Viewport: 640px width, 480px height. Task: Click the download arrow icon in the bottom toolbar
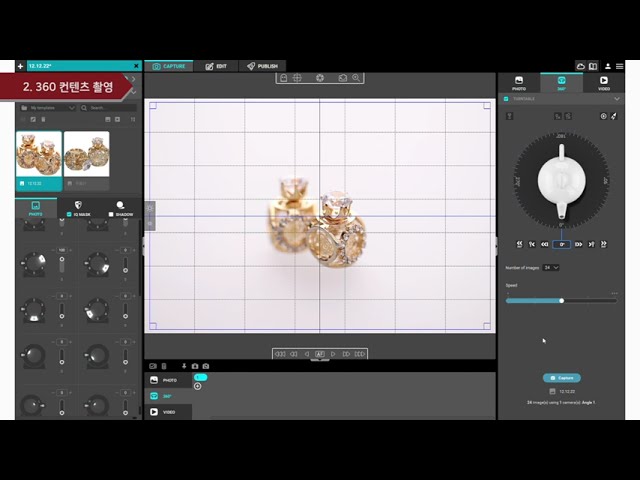pyautogui.click(x=184, y=366)
